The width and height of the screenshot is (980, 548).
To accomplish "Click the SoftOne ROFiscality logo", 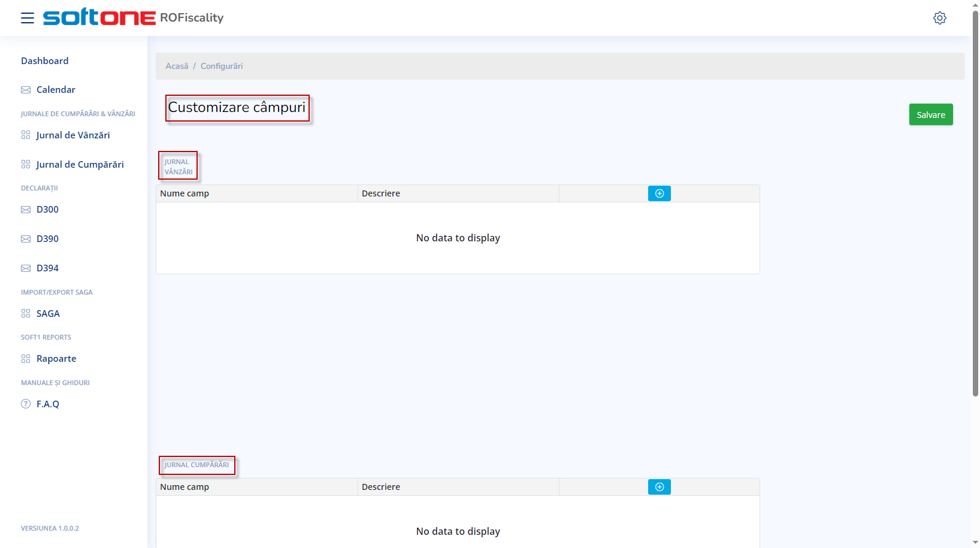I will tap(133, 17).
